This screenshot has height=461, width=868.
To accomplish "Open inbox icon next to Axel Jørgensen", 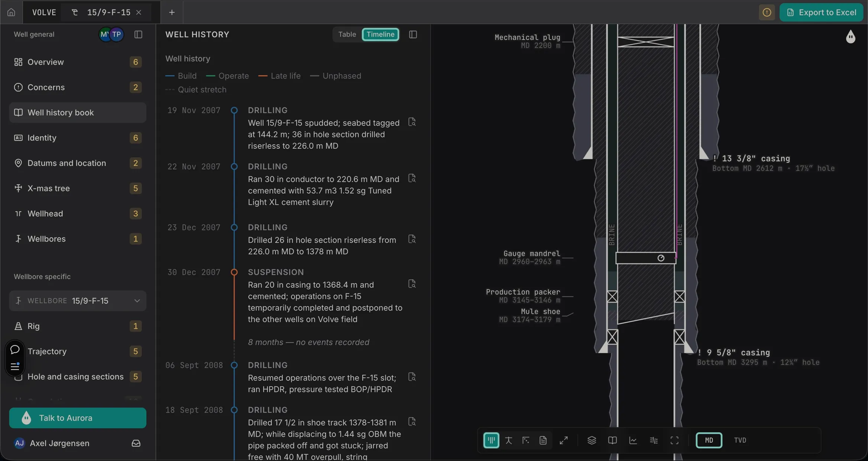I will (x=136, y=443).
